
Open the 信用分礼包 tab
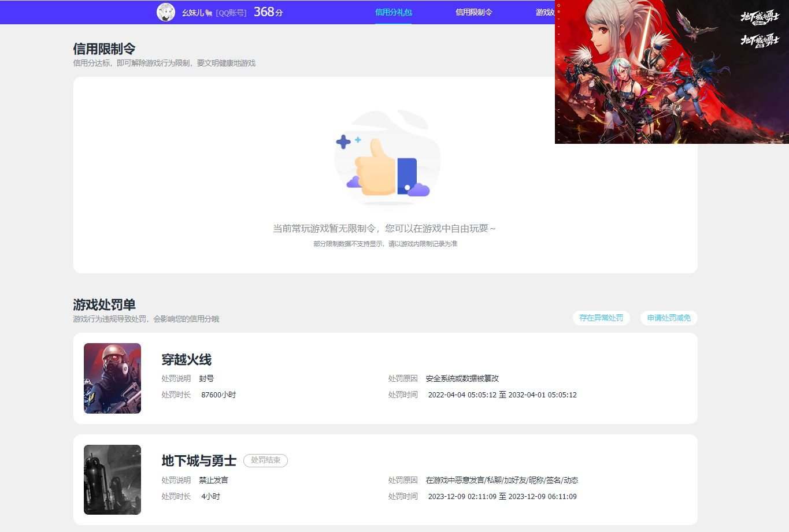pos(394,12)
